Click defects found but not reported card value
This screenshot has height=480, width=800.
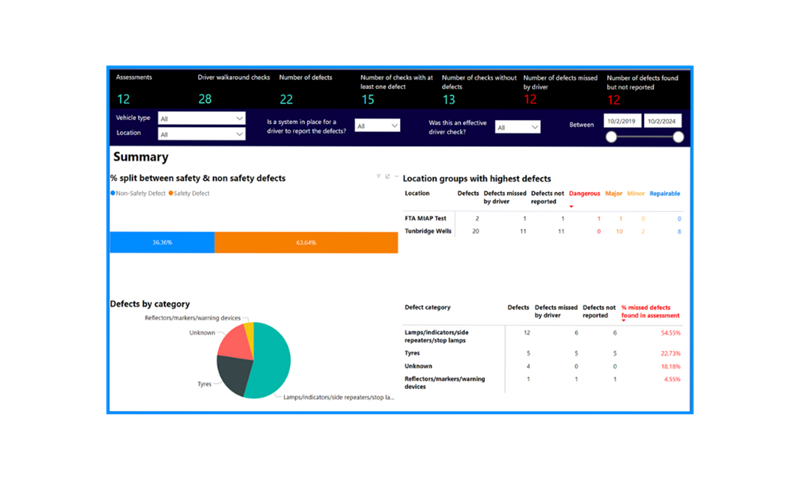614,100
